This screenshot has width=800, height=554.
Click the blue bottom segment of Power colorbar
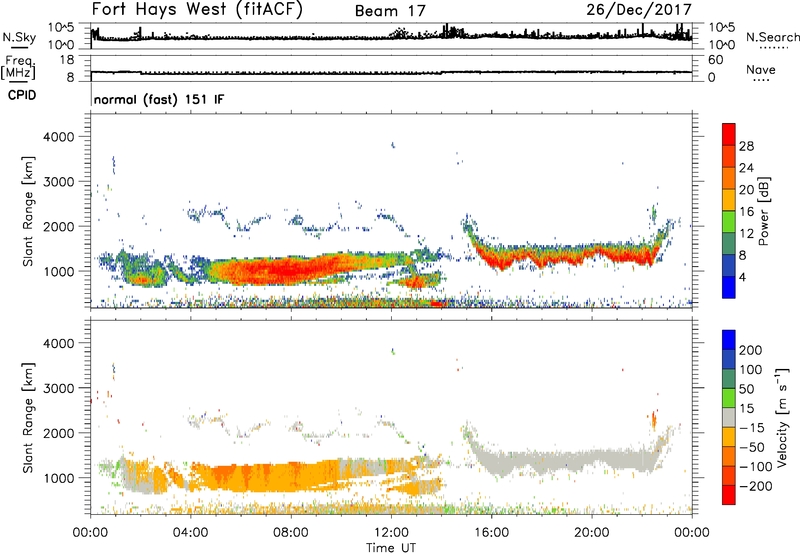729,287
